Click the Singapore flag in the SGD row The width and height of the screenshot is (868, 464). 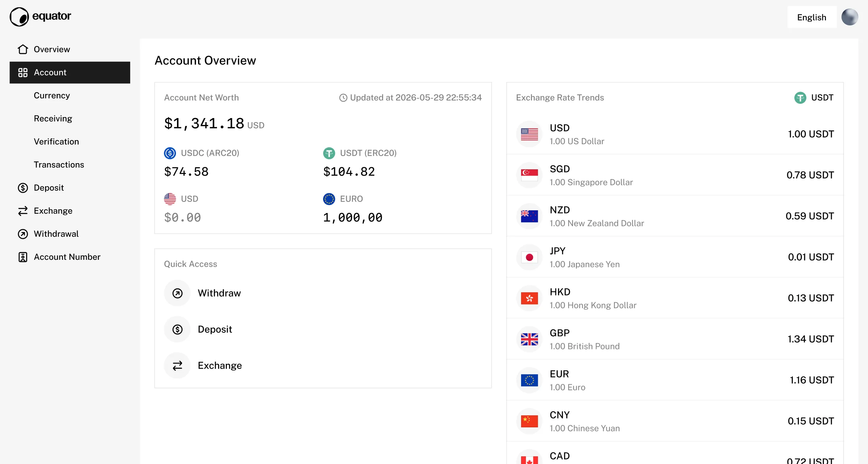tap(529, 175)
